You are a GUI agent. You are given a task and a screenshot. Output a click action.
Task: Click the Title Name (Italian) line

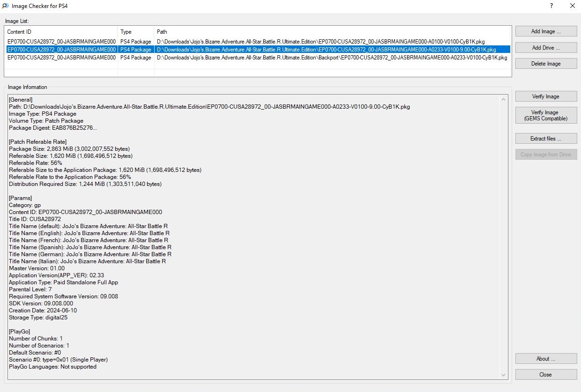[87, 261]
